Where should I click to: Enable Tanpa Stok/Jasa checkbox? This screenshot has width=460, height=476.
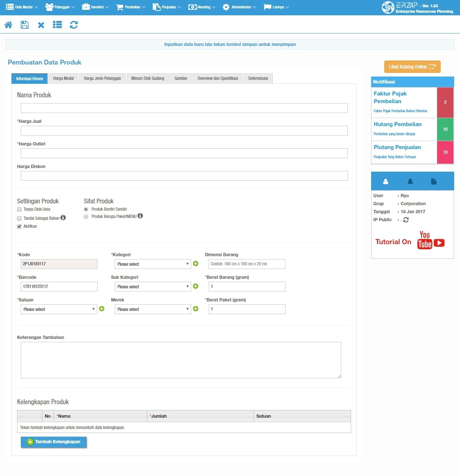click(x=19, y=209)
